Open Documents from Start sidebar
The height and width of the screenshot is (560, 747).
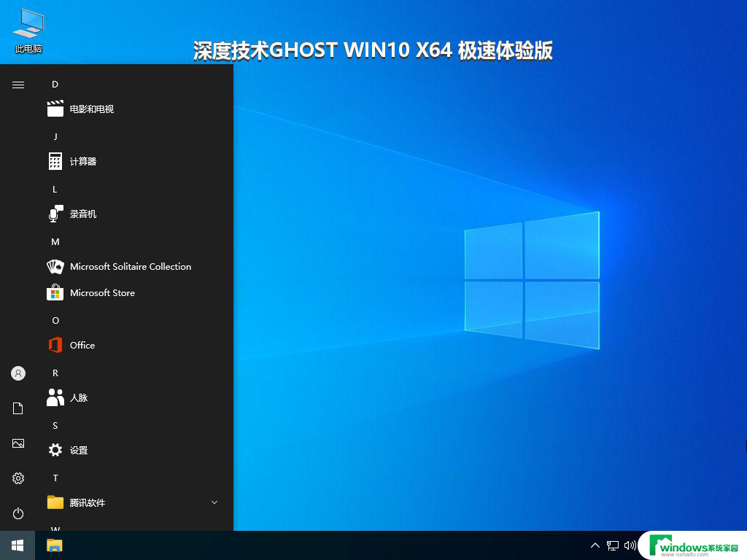18,408
